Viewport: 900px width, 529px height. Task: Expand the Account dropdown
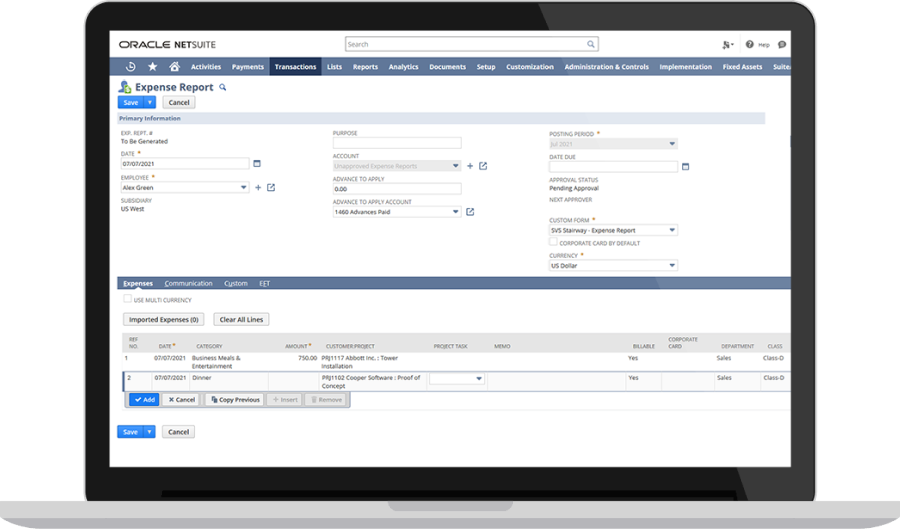[x=456, y=166]
